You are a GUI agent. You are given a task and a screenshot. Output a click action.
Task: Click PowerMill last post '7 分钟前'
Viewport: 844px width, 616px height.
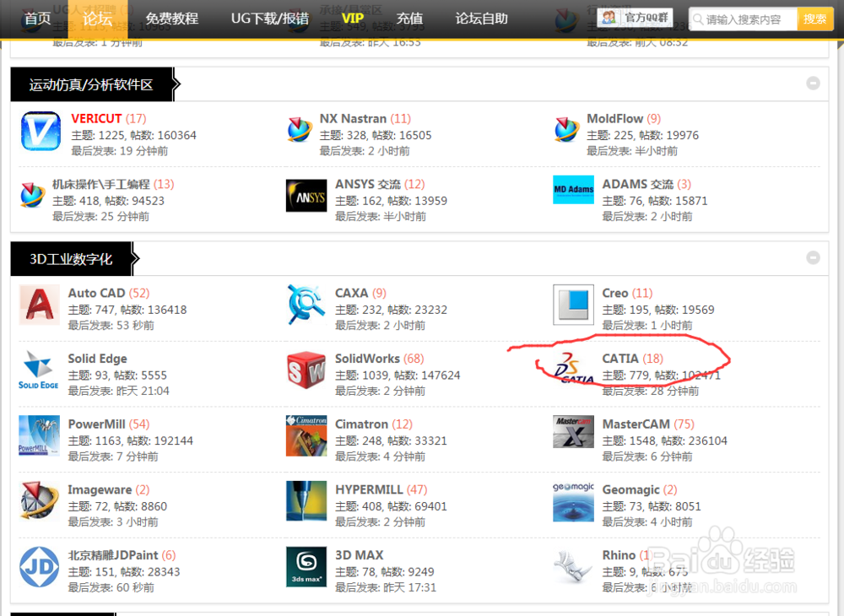coord(138,457)
